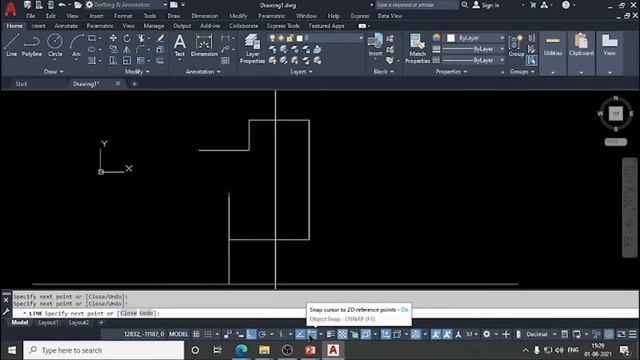The image size is (640, 360).
Task: Open the workspace switching gear in status bar
Action: (487, 334)
